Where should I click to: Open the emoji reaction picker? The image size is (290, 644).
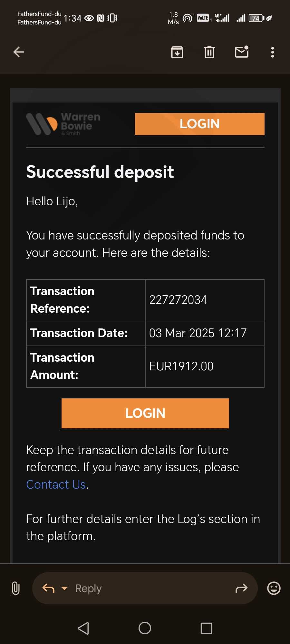pyautogui.click(x=274, y=588)
